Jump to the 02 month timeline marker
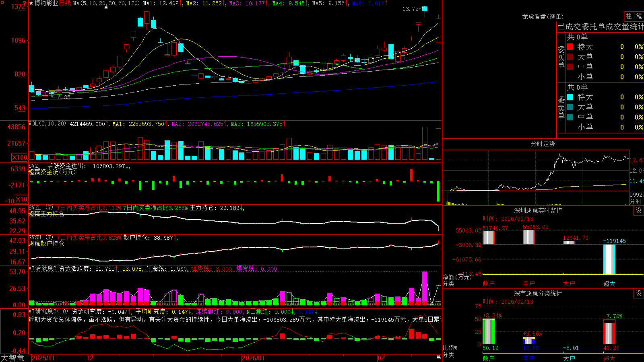 click(x=381, y=358)
